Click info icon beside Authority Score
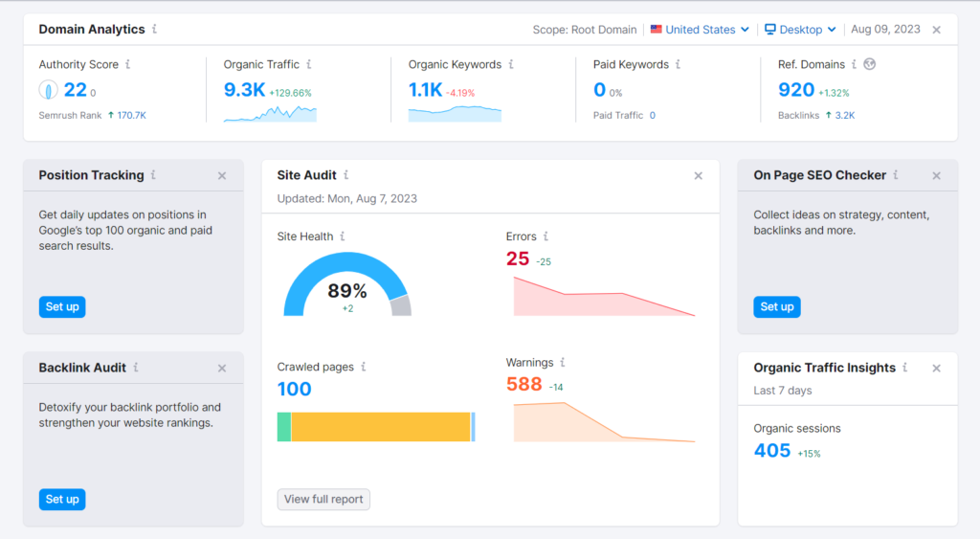 (128, 65)
